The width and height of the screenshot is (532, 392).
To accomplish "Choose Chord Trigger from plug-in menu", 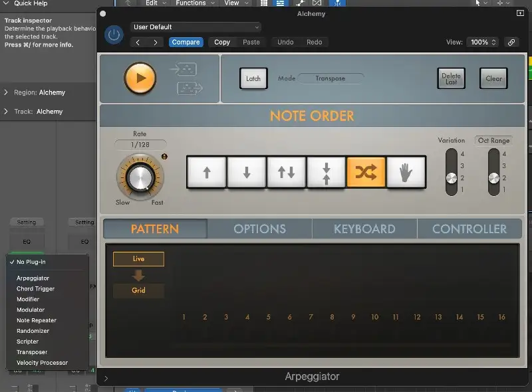I will coord(36,289).
